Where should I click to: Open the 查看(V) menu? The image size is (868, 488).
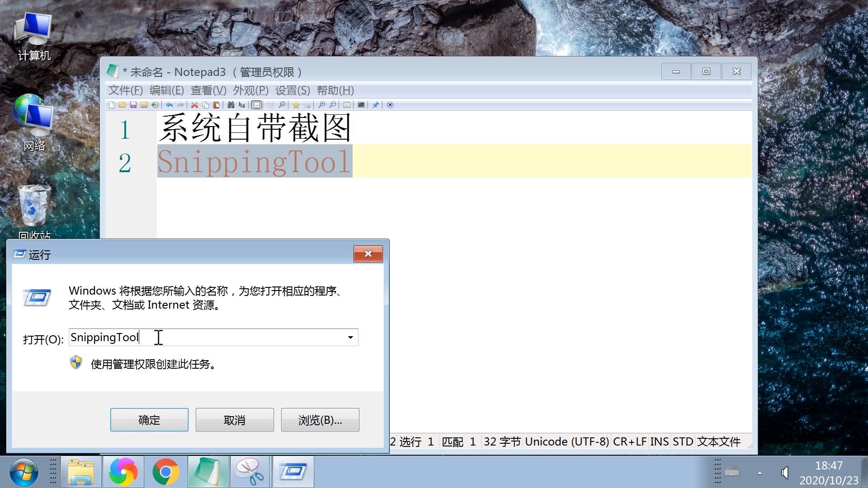coord(208,90)
